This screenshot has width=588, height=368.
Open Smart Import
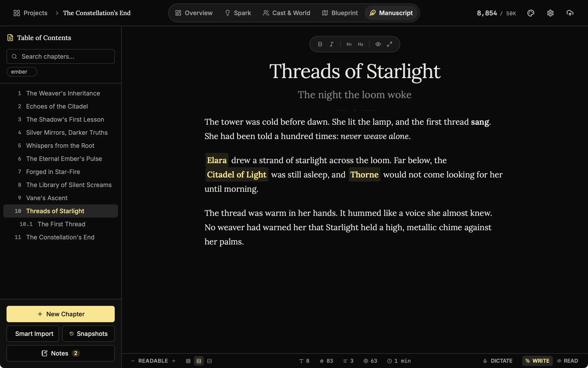tap(32, 334)
